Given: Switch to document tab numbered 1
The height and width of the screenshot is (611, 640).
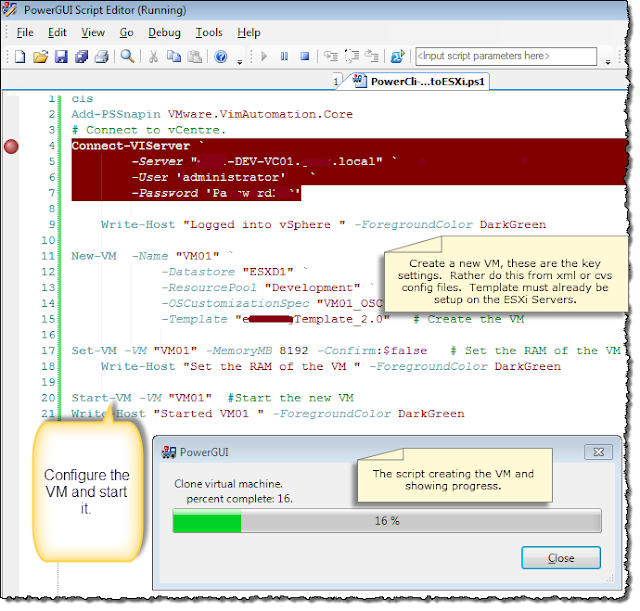Looking at the screenshot, I should (x=336, y=82).
